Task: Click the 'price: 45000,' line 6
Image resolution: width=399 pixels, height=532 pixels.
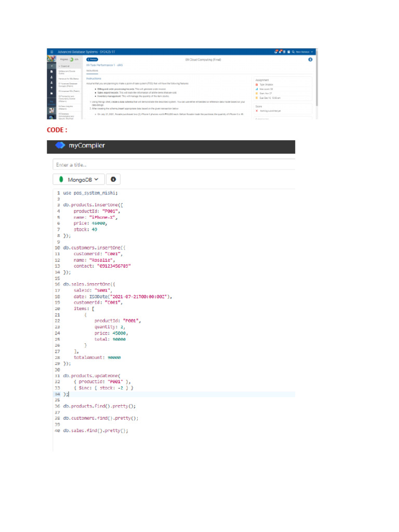Action: [90, 223]
